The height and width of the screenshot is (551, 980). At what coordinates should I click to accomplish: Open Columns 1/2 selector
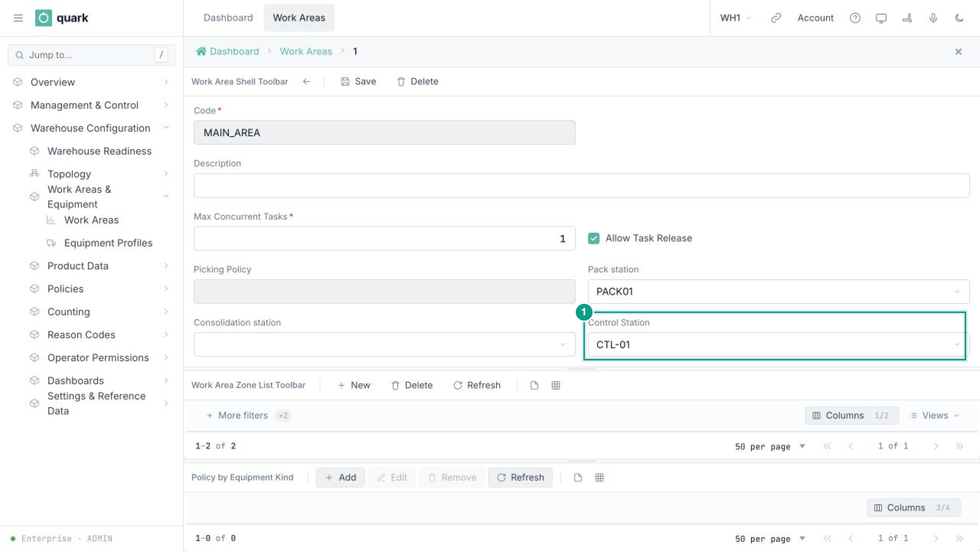852,416
